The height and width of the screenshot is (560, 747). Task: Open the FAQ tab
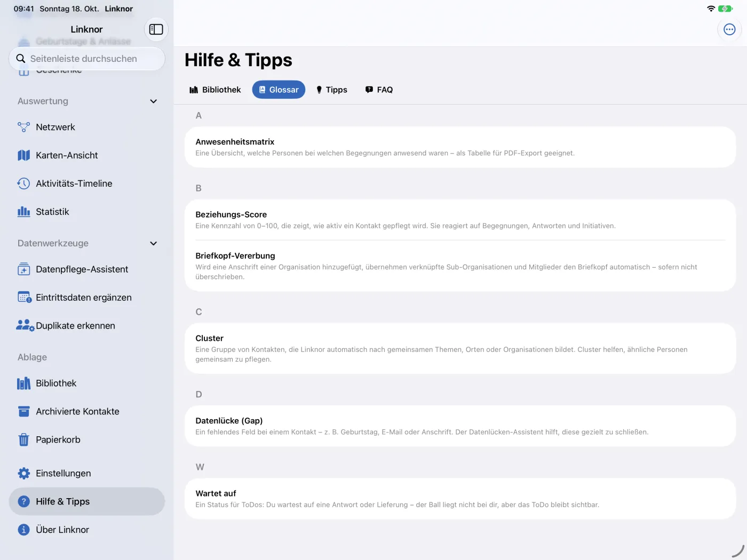[x=379, y=90]
